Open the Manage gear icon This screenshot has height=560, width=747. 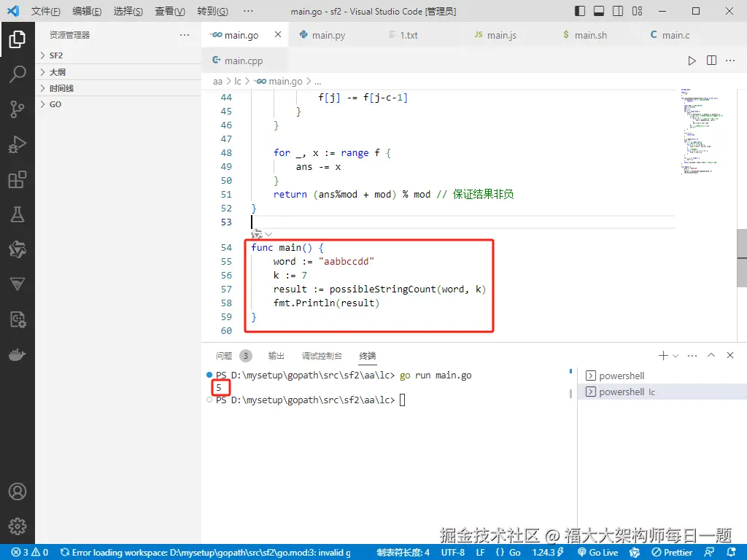pyautogui.click(x=18, y=526)
